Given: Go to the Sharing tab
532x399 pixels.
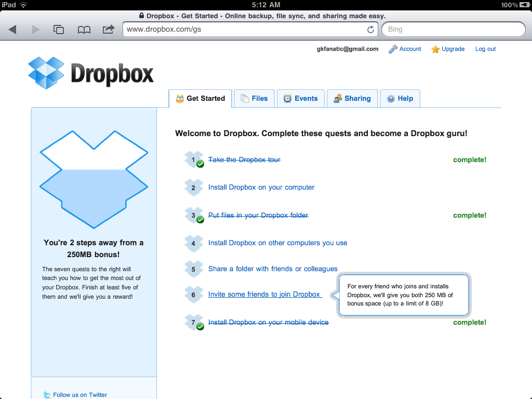Looking at the screenshot, I should [x=352, y=99].
